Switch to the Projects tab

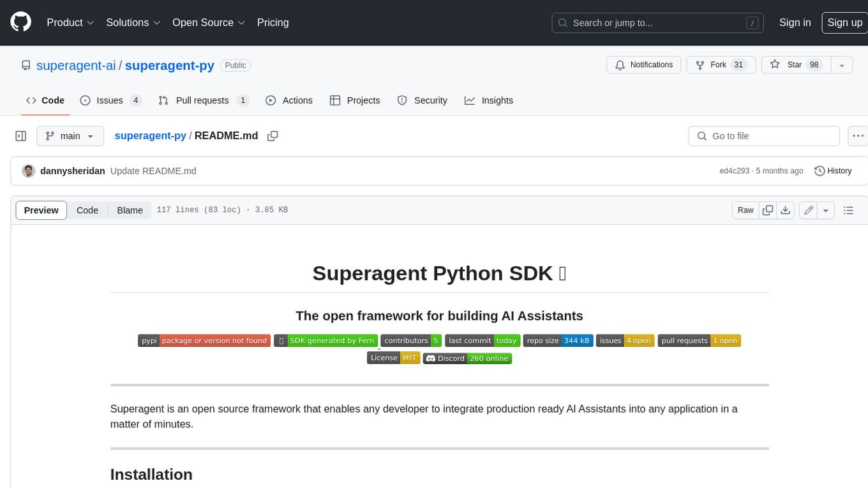pos(355,100)
